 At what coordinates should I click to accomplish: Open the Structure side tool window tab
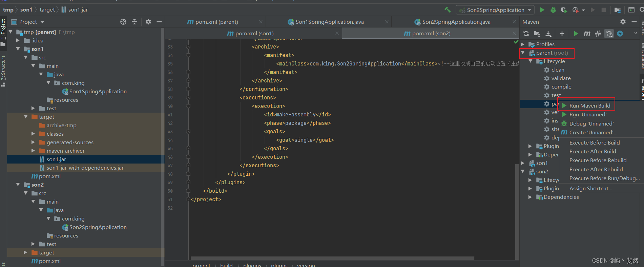pyautogui.click(x=3, y=71)
